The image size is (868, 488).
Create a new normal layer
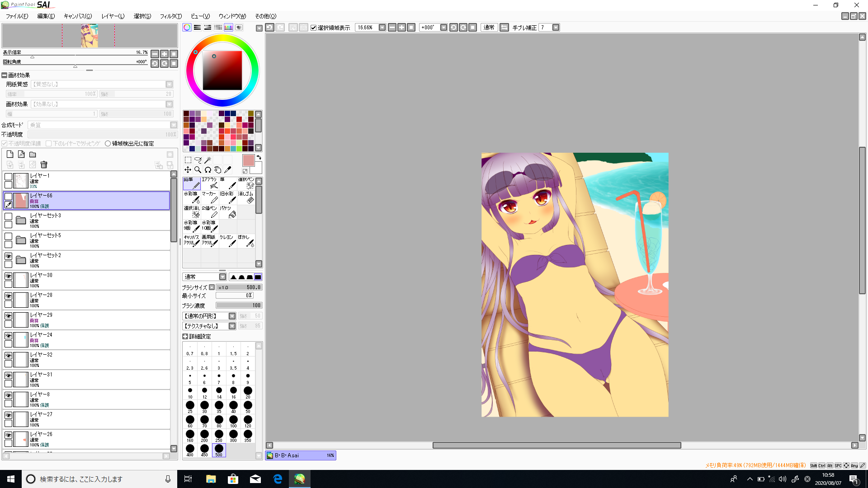pos(10,155)
